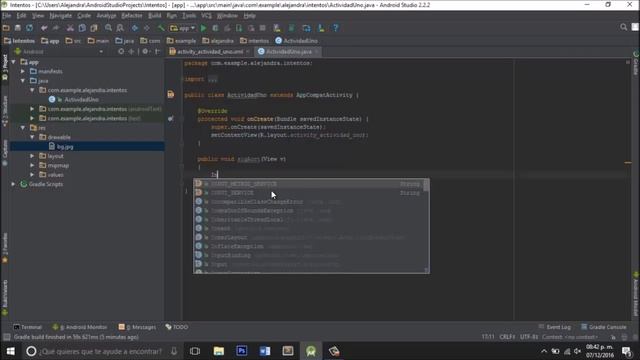The width and height of the screenshot is (640, 360).
Task: Collapse the app tree node
Action: [x=13, y=62]
